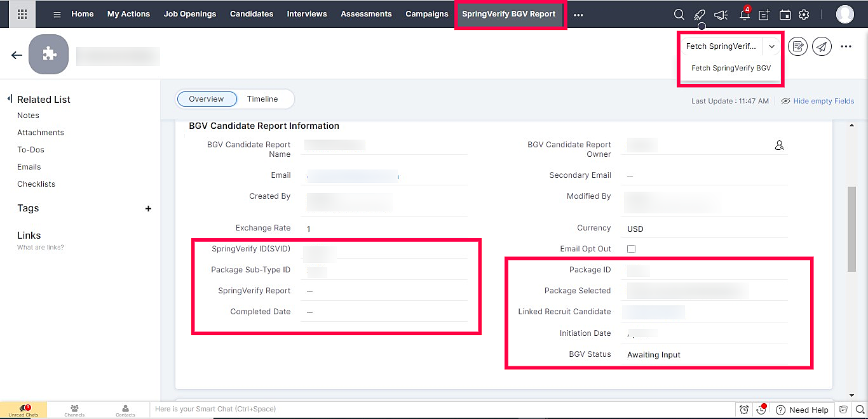This screenshot has height=419, width=868.
Task: Open the more modules ellipsis in navbar
Action: (578, 15)
